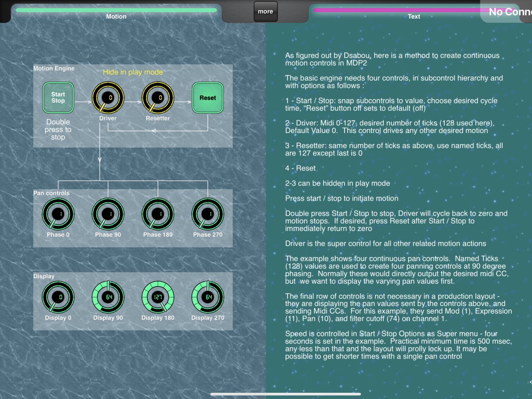Click the 'Driver is the super control' sentence
This screenshot has height=399, width=532.
point(386,243)
